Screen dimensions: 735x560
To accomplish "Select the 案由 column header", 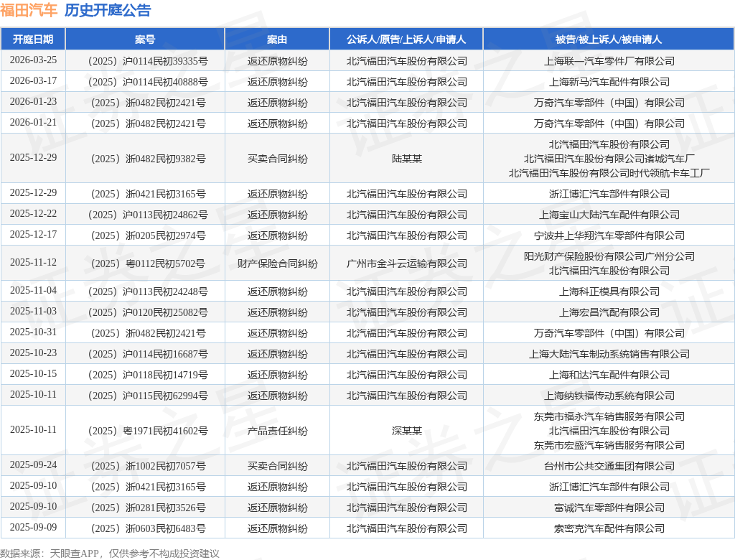I will point(277,39).
